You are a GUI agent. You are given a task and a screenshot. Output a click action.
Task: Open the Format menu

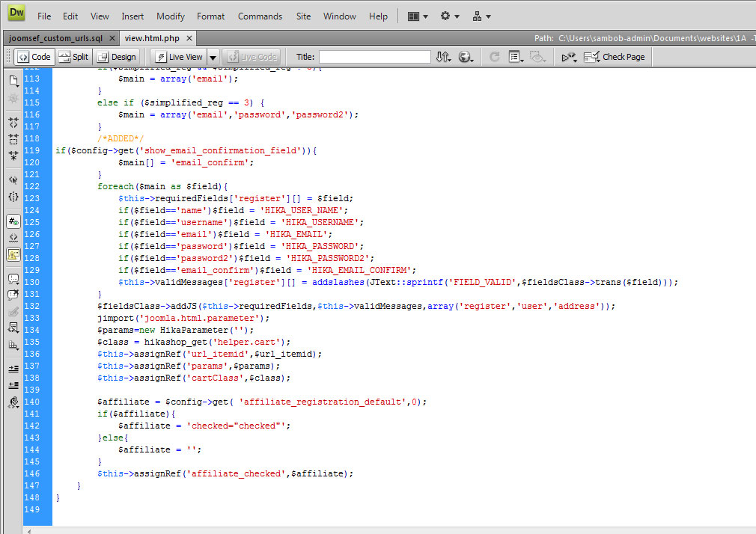click(210, 16)
